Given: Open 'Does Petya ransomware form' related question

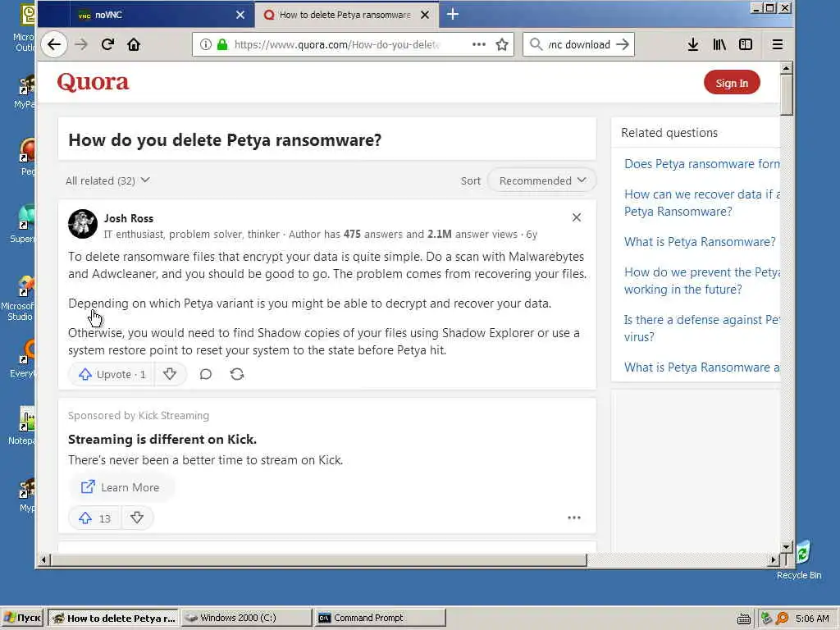Looking at the screenshot, I should (702, 164).
